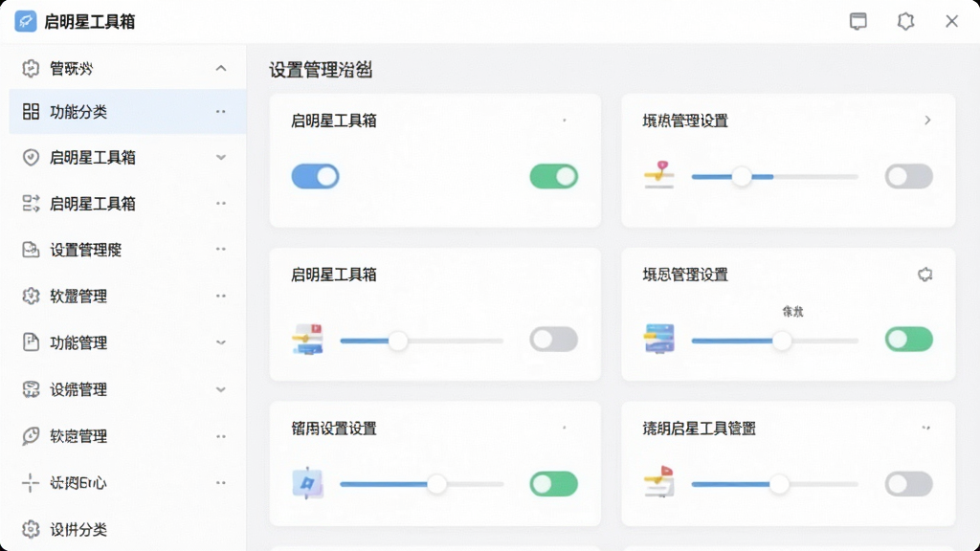
Task: Open the dots menu of 设置管理 item
Action: coord(221,249)
